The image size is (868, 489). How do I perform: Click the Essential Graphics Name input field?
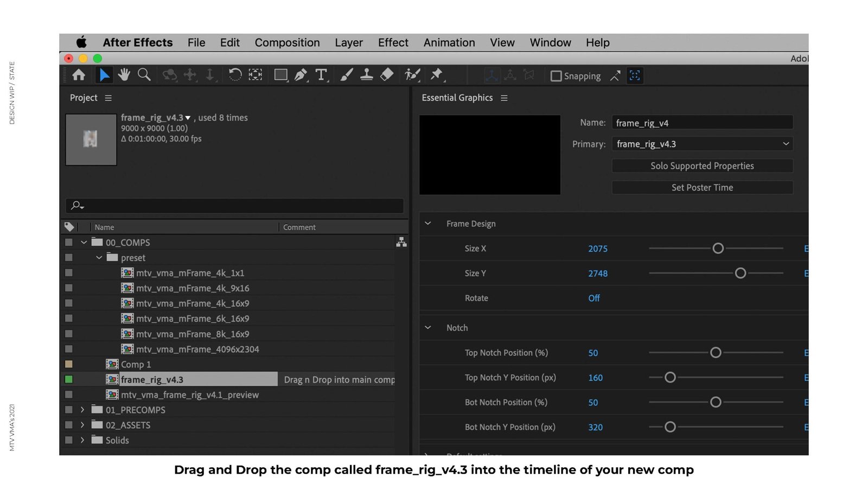click(x=703, y=123)
